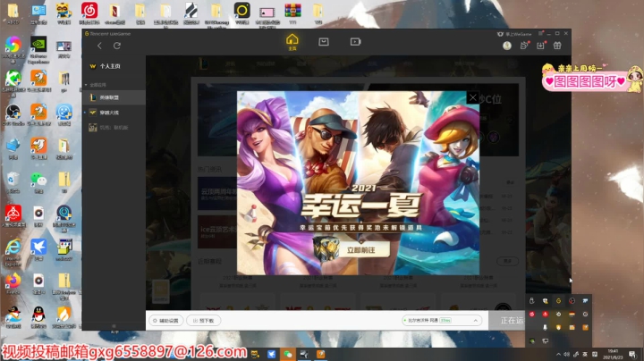Open WeGame messages icon with red dot
Viewport: 644px width, 361px height.
[524, 46]
